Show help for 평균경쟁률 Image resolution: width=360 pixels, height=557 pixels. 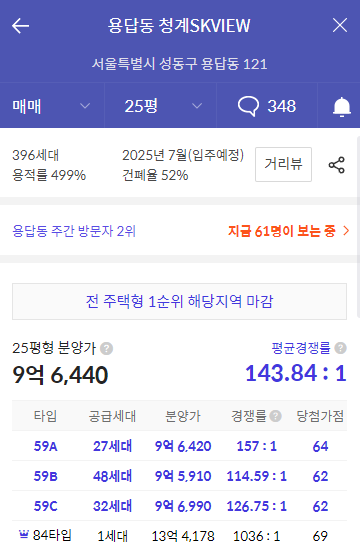click(340, 348)
